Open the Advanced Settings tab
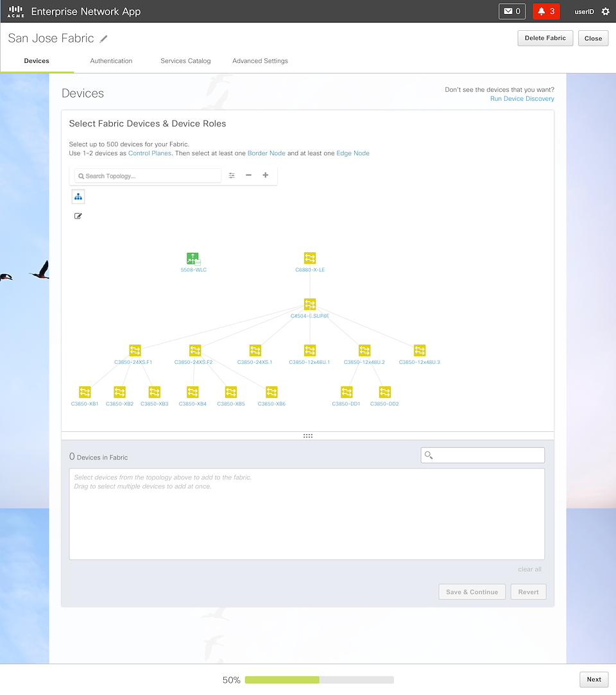Screen dimensions: 616x695 click(260, 61)
